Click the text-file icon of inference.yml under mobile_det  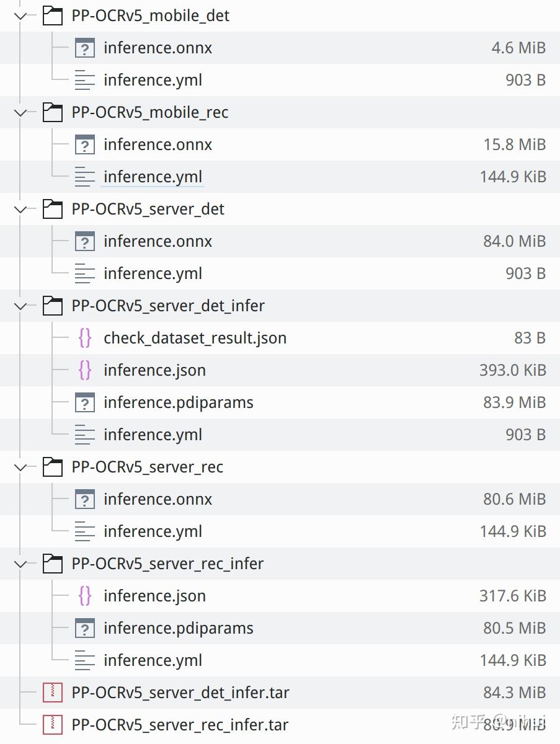click(x=85, y=80)
